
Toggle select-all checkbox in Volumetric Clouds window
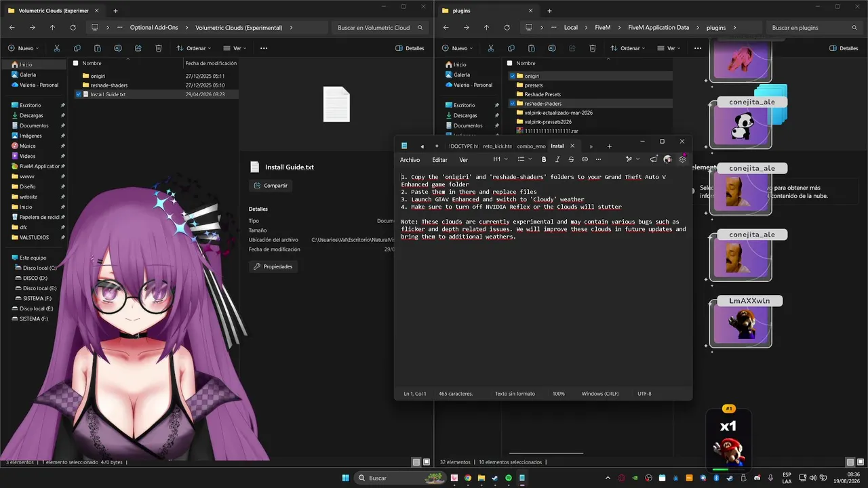75,63
